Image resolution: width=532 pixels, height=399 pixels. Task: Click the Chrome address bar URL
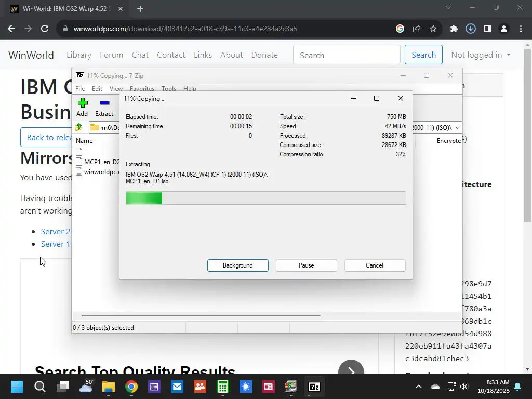coord(185,29)
